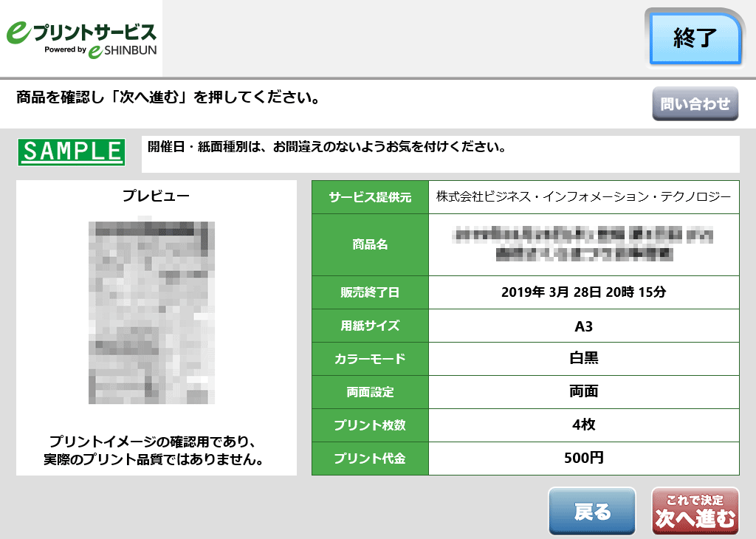Click the サービス提供元 header cell
756x539 pixels.
pos(371,197)
